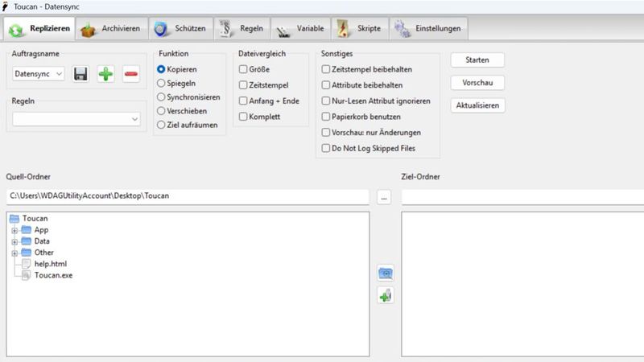Expand the Data folder node

point(14,242)
